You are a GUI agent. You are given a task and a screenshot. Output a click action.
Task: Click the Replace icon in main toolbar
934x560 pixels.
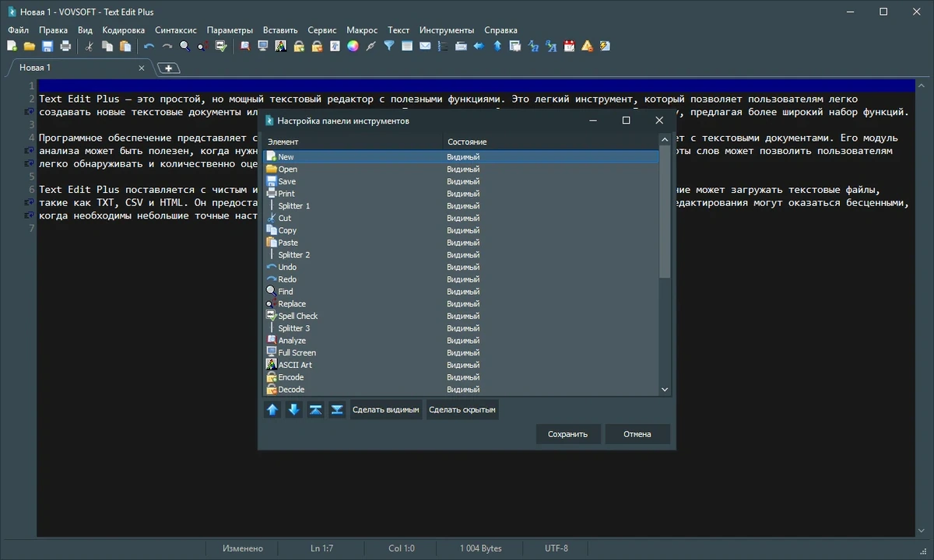202,46
